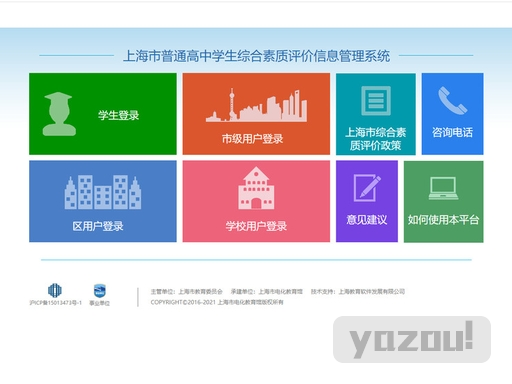Click the 上海市普通高中学生综合素质评价信息管理系统 page title
Image resolution: width=512 pixels, height=384 pixels.
(x=256, y=56)
